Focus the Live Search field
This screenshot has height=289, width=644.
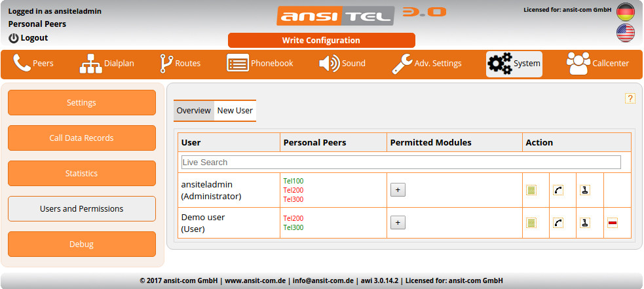tap(400, 162)
